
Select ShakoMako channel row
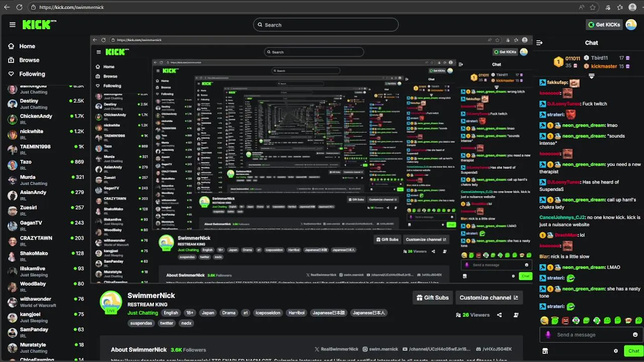tap(45, 256)
